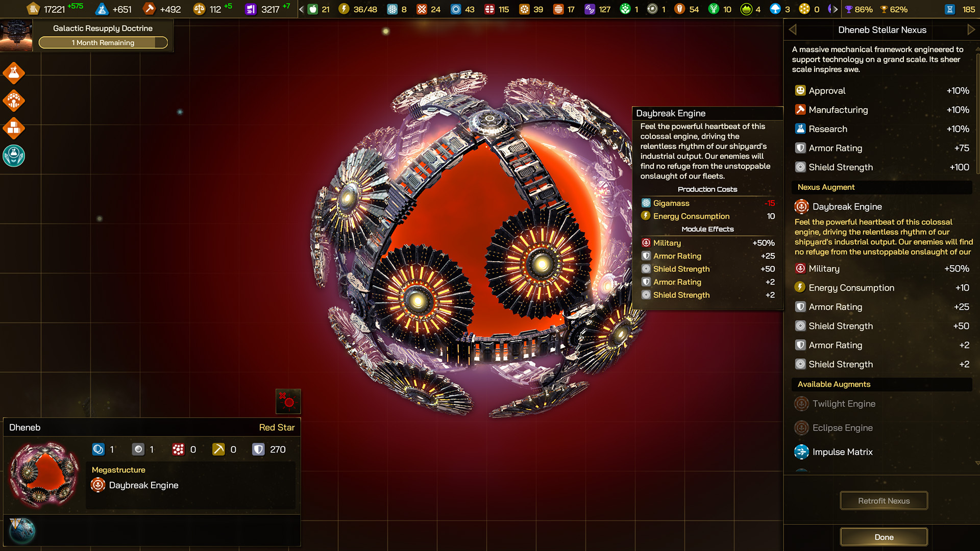Image resolution: width=980 pixels, height=551 pixels.
Task: Click the gold trophy icon showing 62%
Action: pyautogui.click(x=884, y=9)
